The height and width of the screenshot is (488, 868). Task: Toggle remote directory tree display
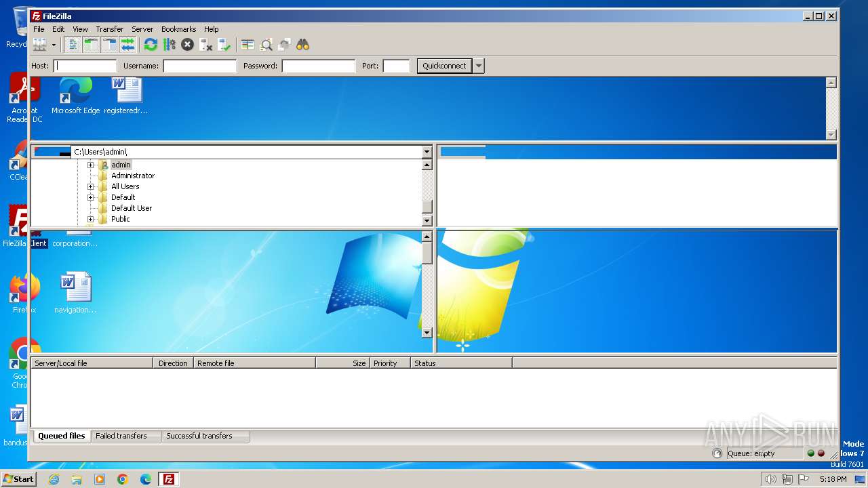[109, 45]
